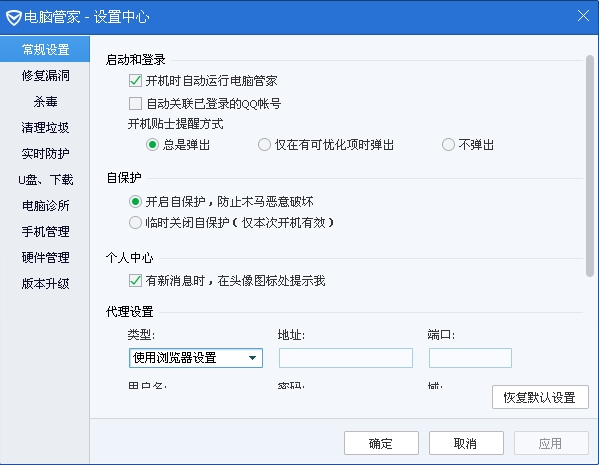Choose the 不弹出 radio button
The height and width of the screenshot is (465, 599).
(448, 145)
